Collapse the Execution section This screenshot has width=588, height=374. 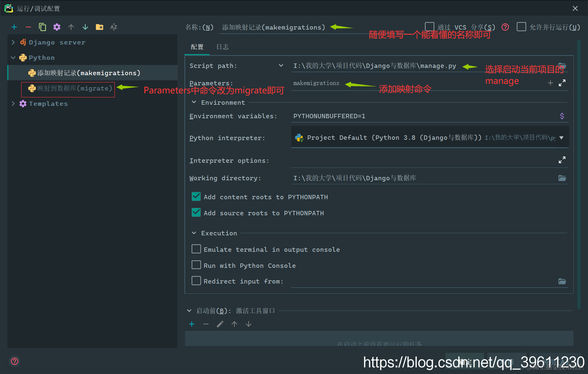tap(194, 233)
